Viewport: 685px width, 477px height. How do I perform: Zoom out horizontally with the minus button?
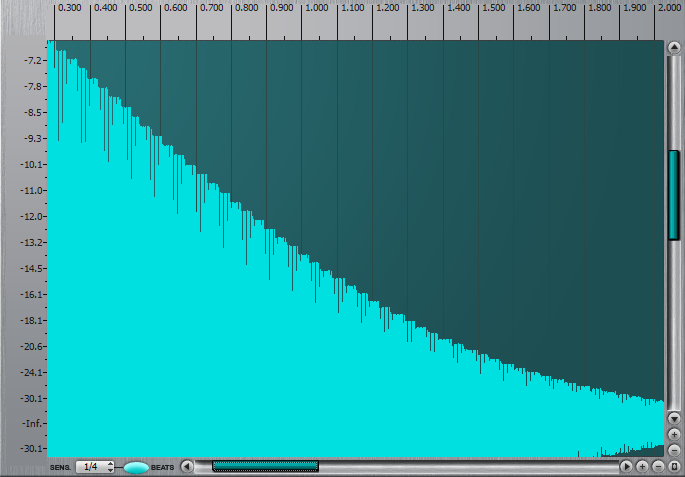click(658, 467)
